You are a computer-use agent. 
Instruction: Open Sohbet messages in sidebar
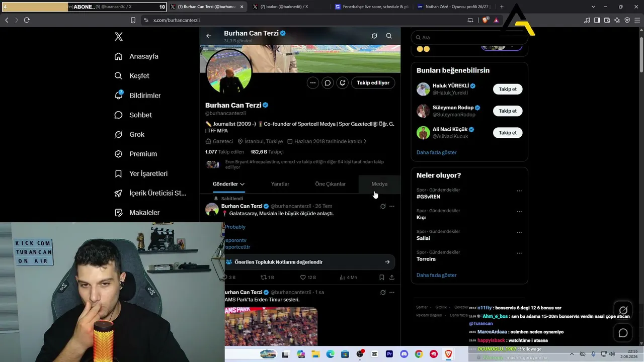tap(133, 115)
